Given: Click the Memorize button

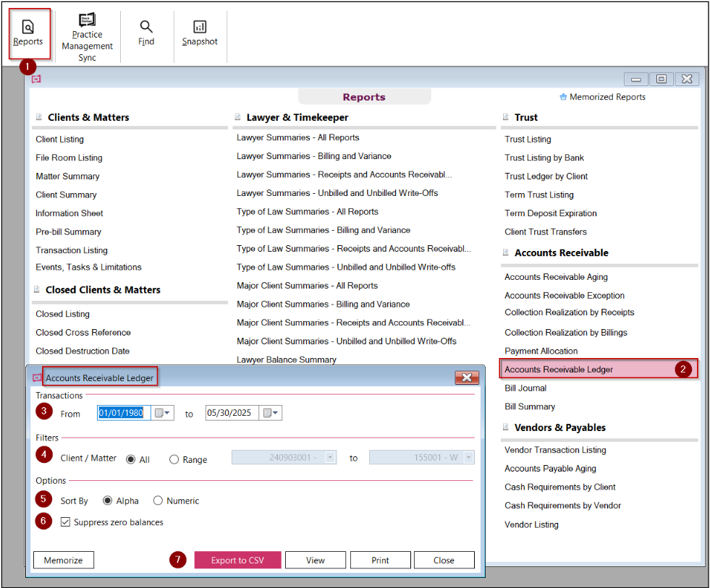Looking at the screenshot, I should click(64, 560).
